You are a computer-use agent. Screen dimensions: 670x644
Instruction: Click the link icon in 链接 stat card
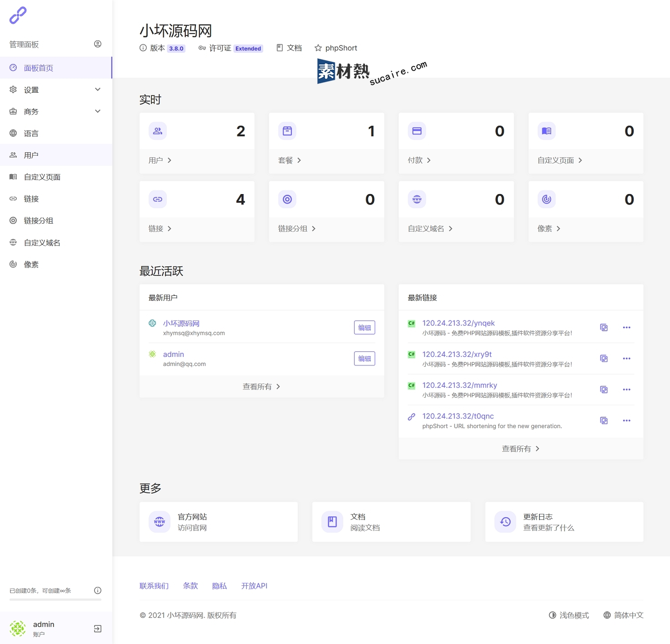(158, 199)
